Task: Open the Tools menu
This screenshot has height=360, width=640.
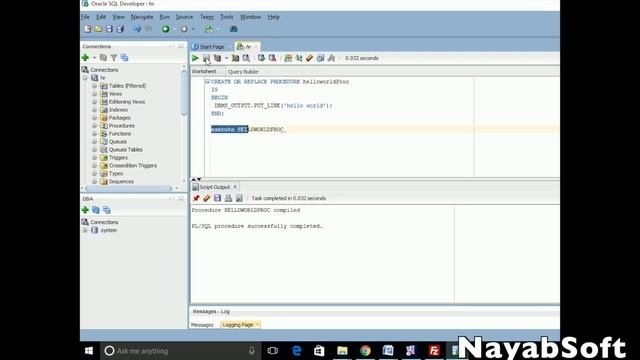Action: [x=227, y=17]
